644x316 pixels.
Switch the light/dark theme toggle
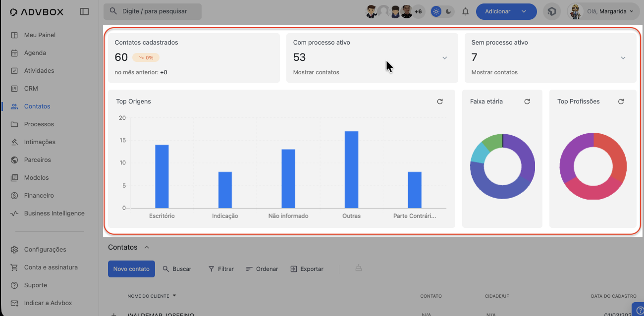pyautogui.click(x=442, y=11)
